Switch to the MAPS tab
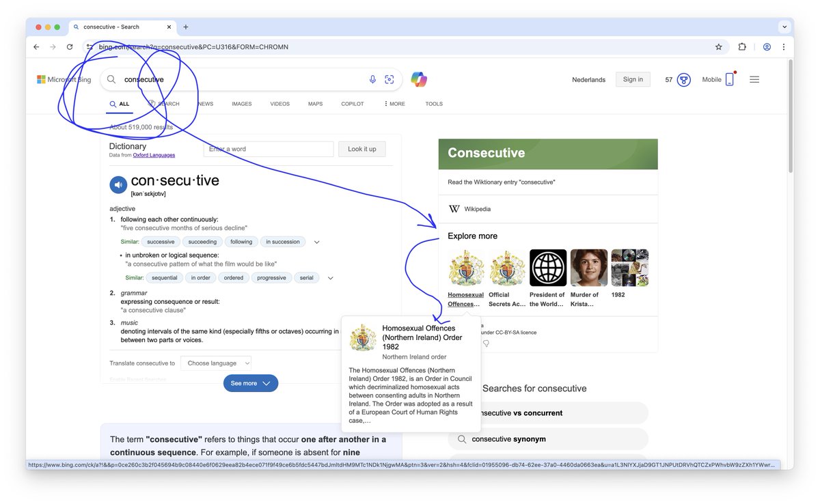This screenshot has height=504, width=820. 315,104
